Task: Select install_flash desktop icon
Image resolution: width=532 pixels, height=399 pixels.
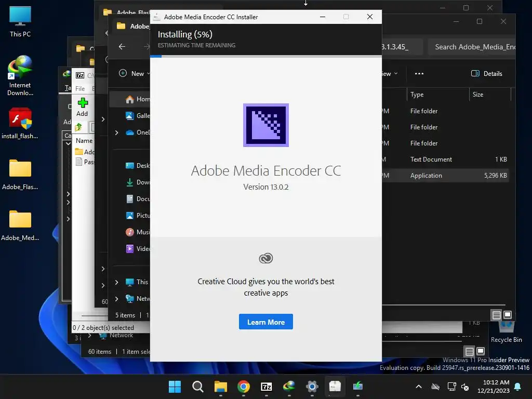Action: click(x=20, y=124)
